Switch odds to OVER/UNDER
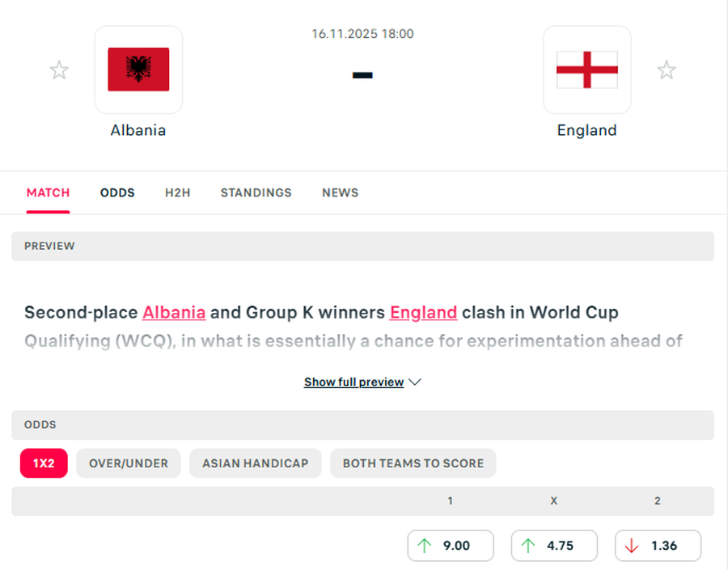 129,463
